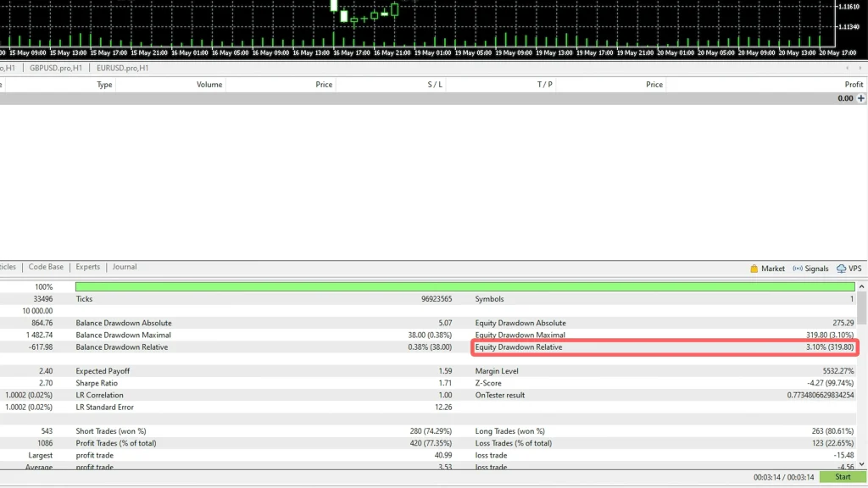Screen dimensions: 868x488
Task: Click the green tester progress bar
Action: (465, 287)
